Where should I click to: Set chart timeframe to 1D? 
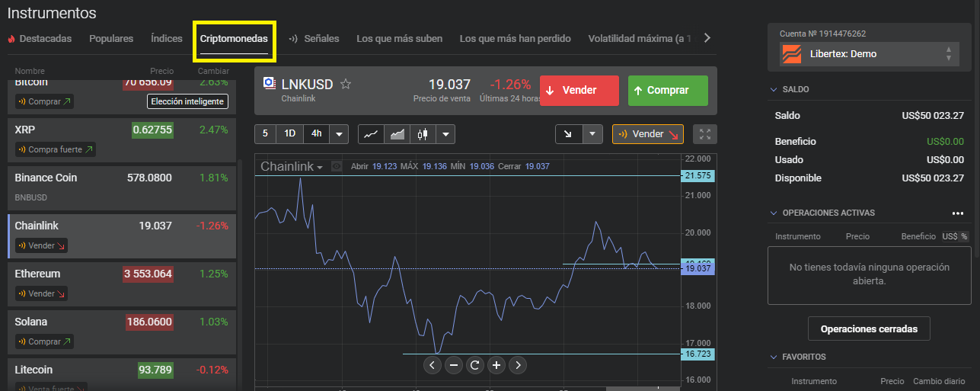289,134
